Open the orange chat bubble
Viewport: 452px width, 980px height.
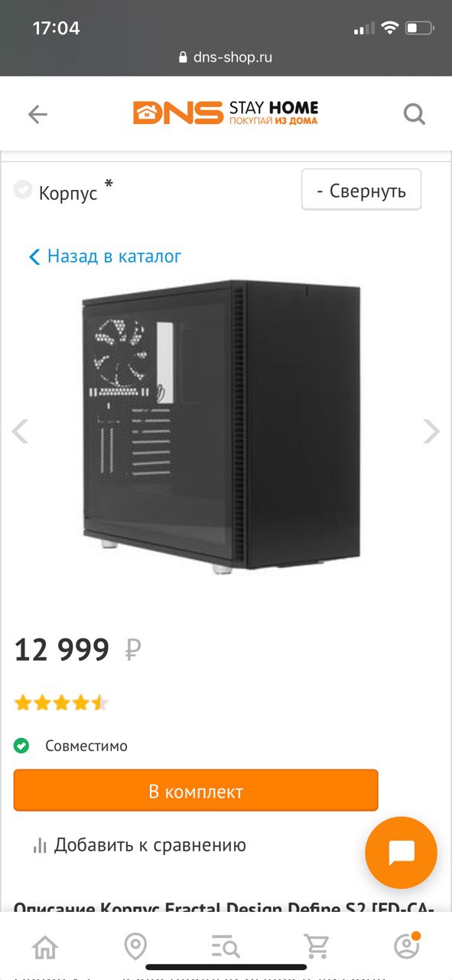pos(401,852)
